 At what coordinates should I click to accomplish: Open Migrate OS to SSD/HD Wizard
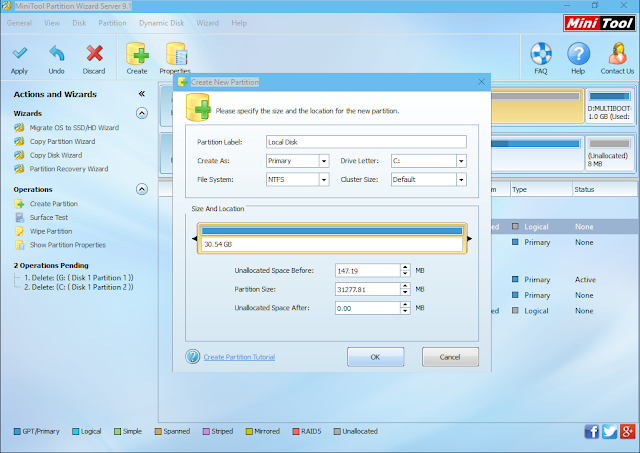pyautogui.click(x=74, y=128)
